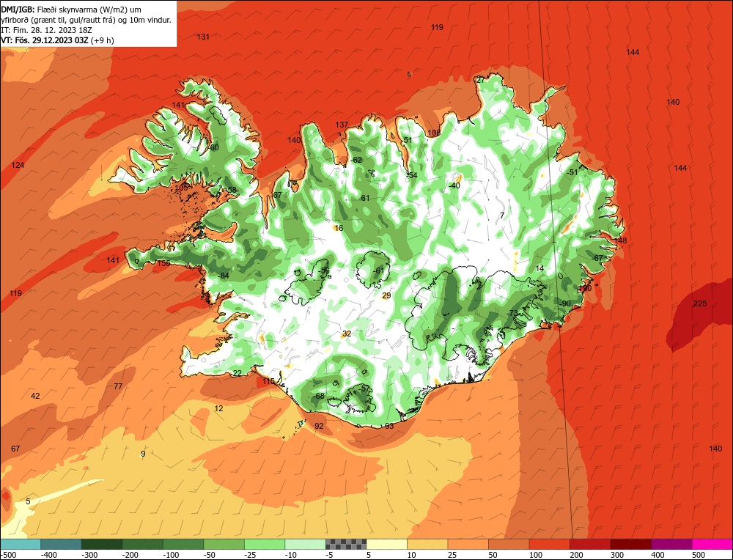Click the map value 115
The width and height of the screenshot is (733, 560).
click(x=268, y=381)
